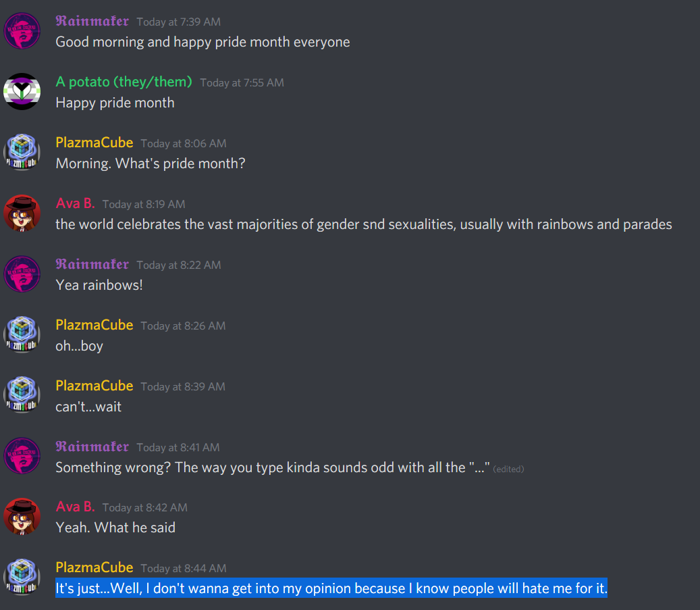
Task: Click the Ava B. username at 8:42 AM
Action: tap(76, 507)
